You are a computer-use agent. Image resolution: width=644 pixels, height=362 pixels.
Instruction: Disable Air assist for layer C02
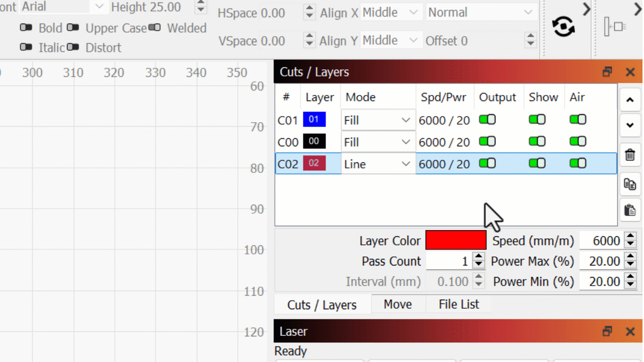(x=578, y=163)
